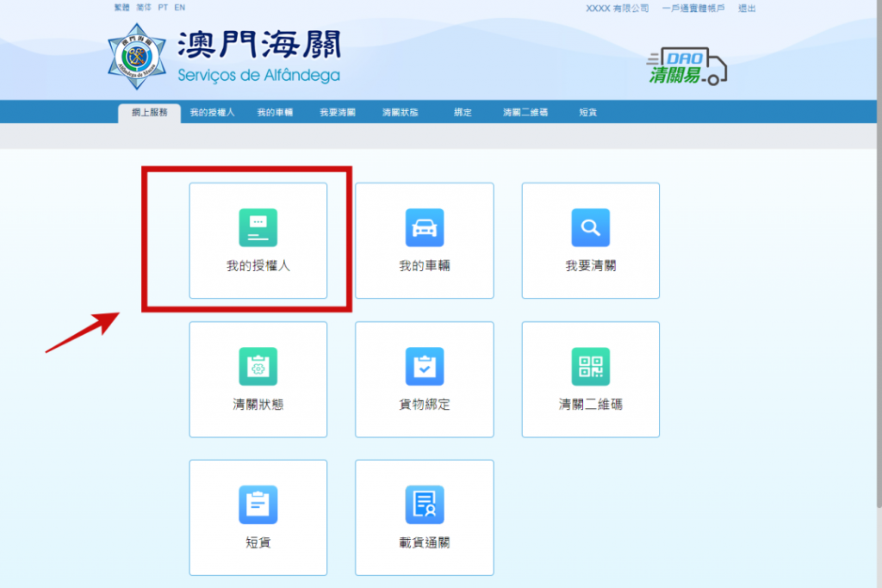Image resolution: width=882 pixels, height=588 pixels.
Task: Click the 載貨通關 document icon
Action: click(x=425, y=504)
